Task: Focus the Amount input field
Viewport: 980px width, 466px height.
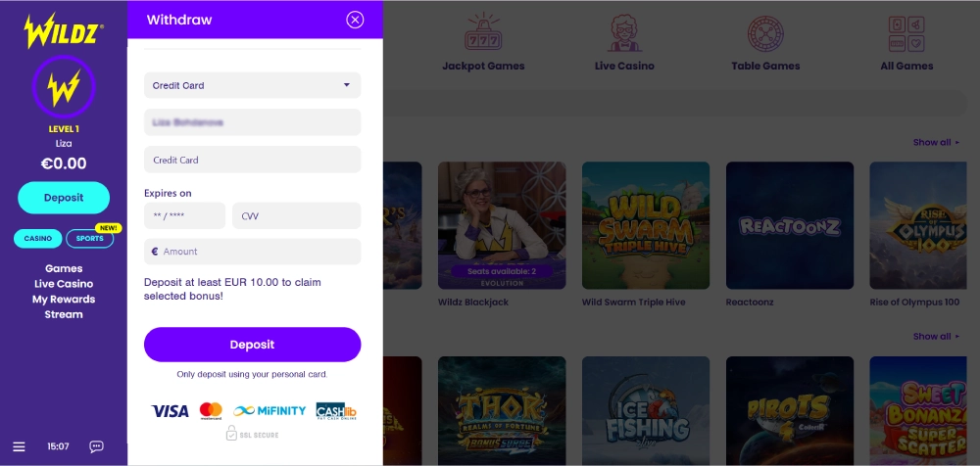Action: 253,252
